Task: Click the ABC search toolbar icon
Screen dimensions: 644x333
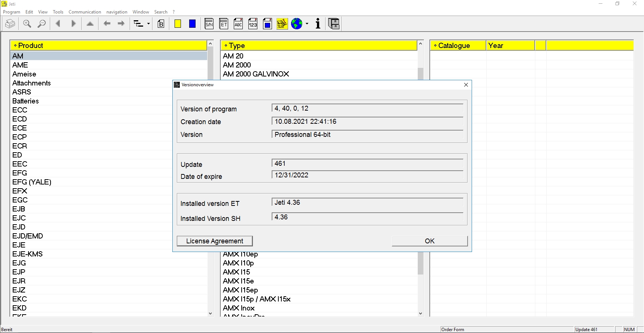Action: 238,24
